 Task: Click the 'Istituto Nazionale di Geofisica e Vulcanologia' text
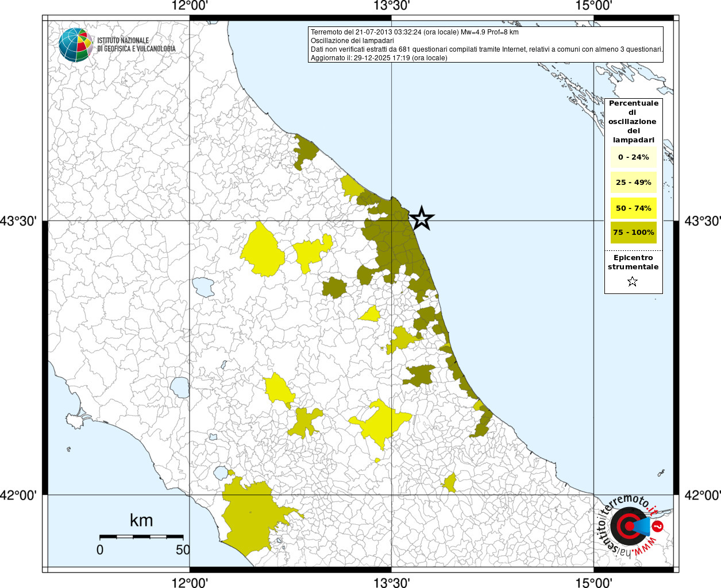pos(136,45)
